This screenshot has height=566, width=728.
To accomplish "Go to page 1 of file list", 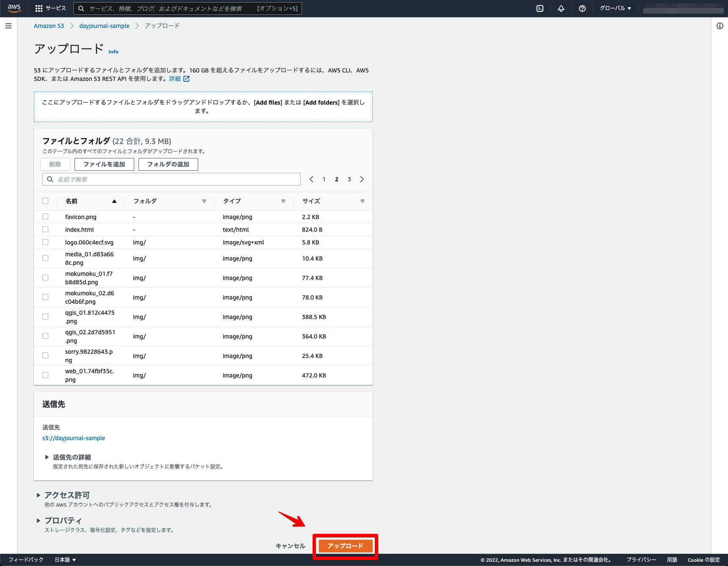I will click(x=324, y=179).
